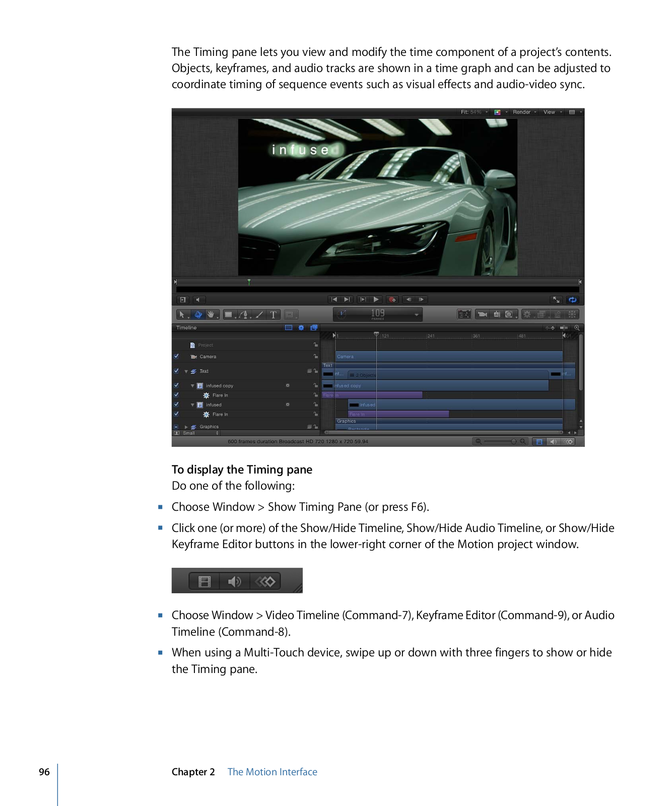Uncheck the Text group checkbox

click(176, 371)
